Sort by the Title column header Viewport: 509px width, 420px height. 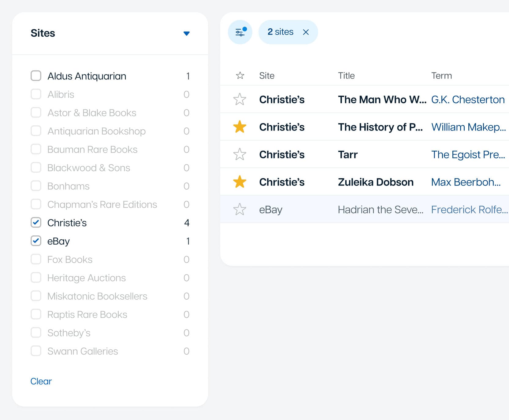click(346, 76)
